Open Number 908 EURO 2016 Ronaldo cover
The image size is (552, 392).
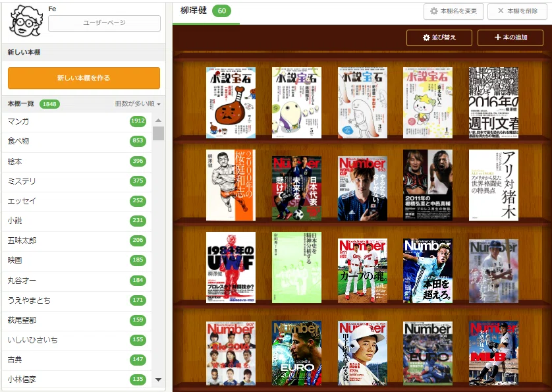point(296,353)
